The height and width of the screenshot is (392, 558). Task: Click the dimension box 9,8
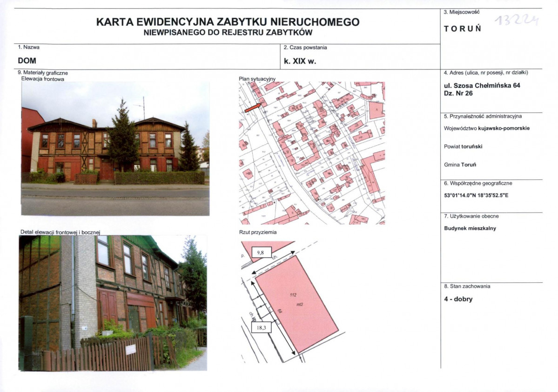[x=261, y=252]
